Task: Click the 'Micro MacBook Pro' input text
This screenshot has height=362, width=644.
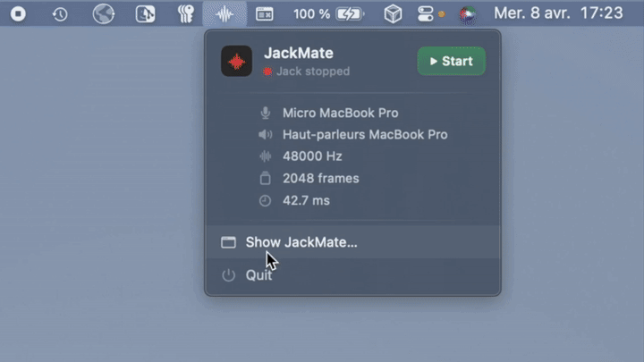Action: click(340, 113)
